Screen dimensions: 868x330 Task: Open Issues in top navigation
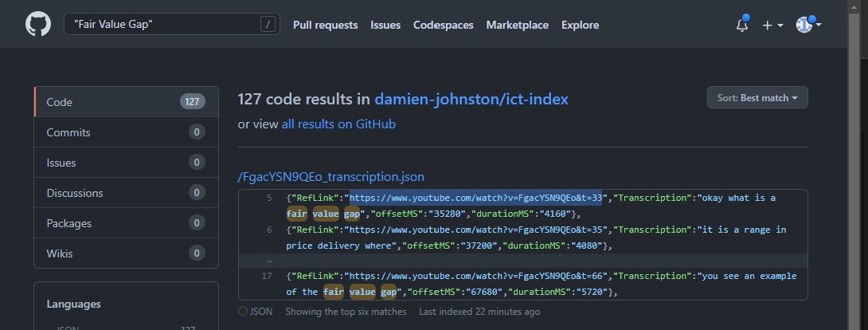pos(385,25)
